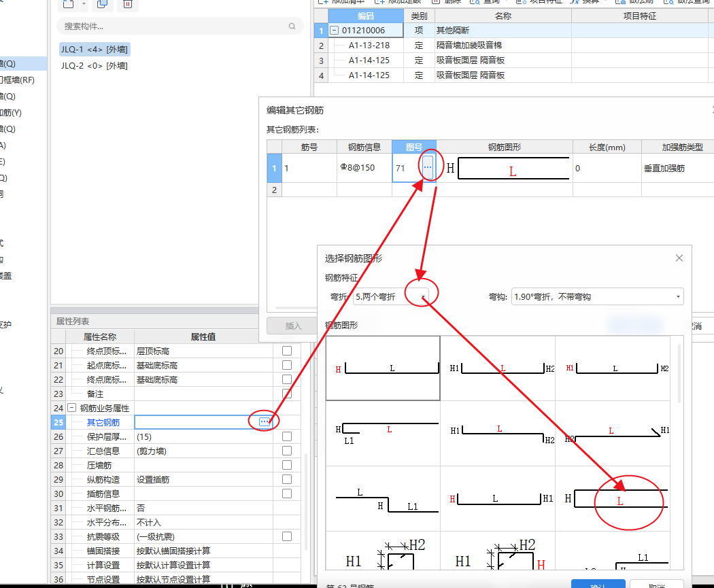Click the property list vertical scrollbar
Viewport: 714px width, 588px height.
pos(306,500)
